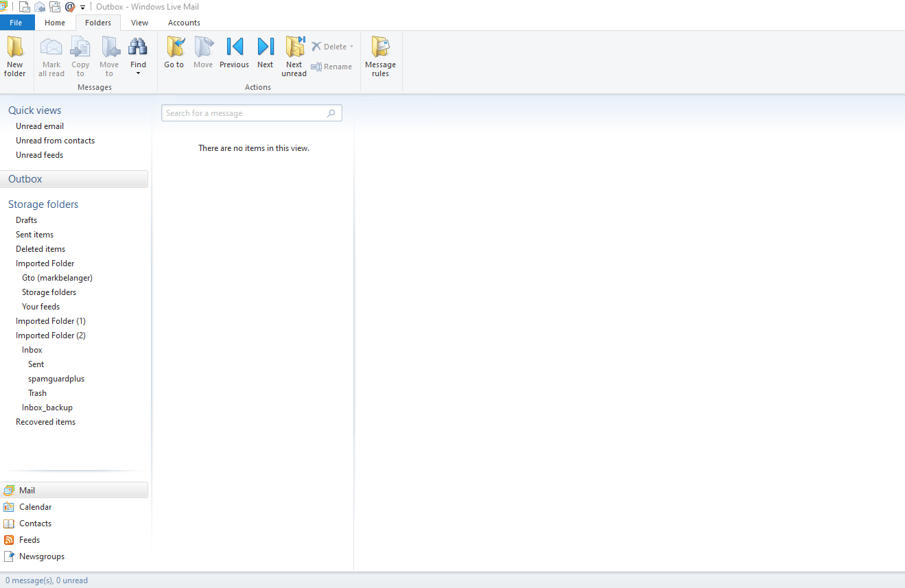Click the Mark all read icon
905x588 pixels.
tap(51, 47)
